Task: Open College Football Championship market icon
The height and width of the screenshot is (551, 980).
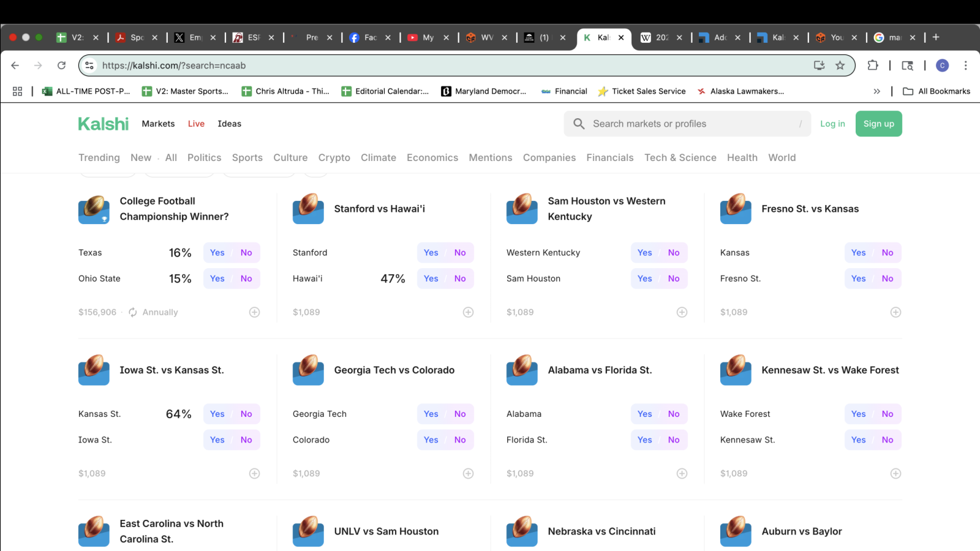Action: [94, 209]
